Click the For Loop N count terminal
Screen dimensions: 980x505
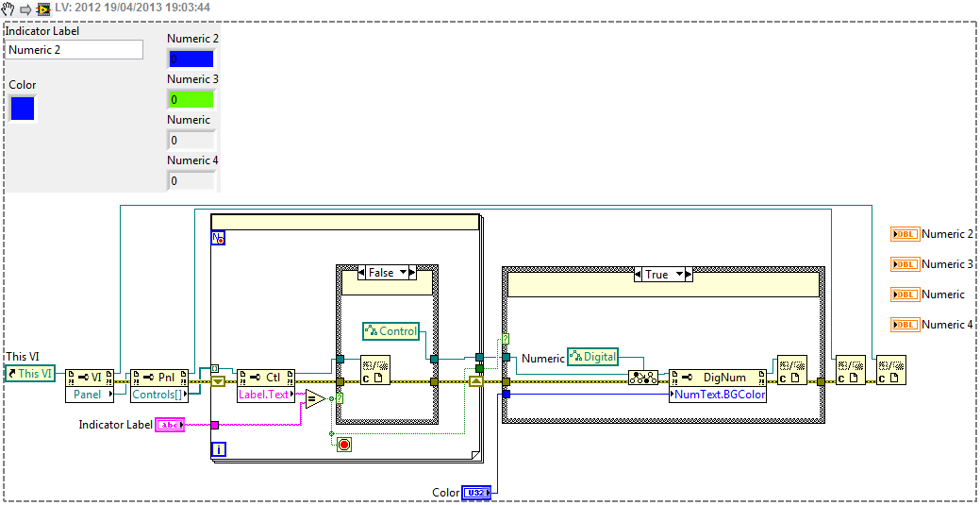coord(218,238)
